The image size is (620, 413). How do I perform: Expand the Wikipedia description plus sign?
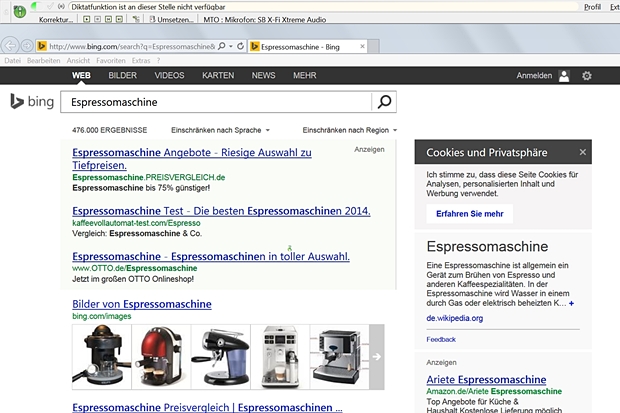[x=571, y=303]
